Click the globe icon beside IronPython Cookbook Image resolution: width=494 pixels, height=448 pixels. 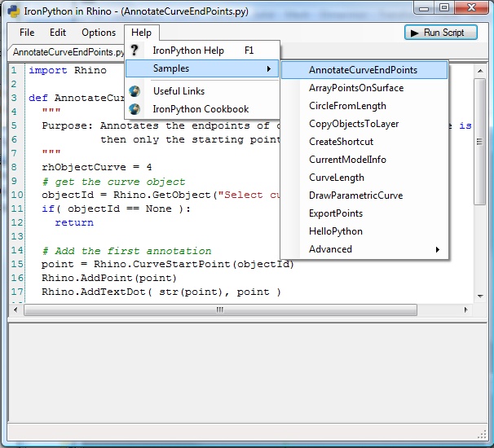(135, 109)
